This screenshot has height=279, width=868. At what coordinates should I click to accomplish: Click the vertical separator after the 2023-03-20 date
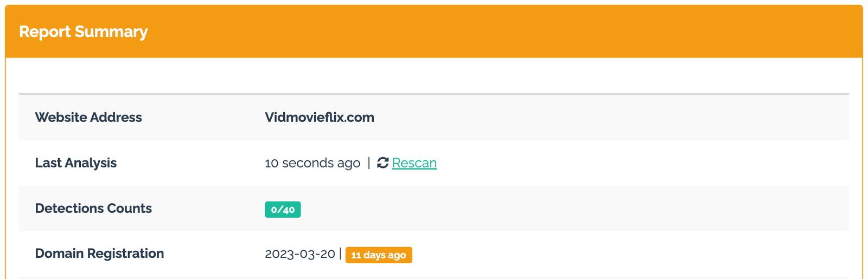[341, 254]
